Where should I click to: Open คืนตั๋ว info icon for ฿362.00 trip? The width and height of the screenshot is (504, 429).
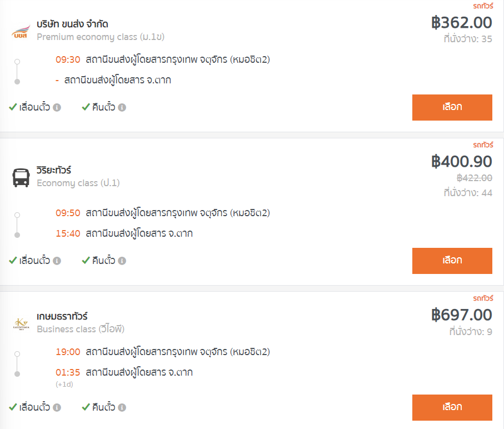coord(122,107)
